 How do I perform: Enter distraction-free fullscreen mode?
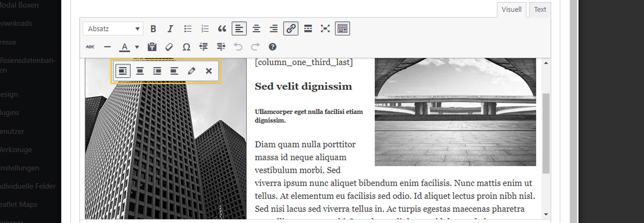(x=325, y=29)
